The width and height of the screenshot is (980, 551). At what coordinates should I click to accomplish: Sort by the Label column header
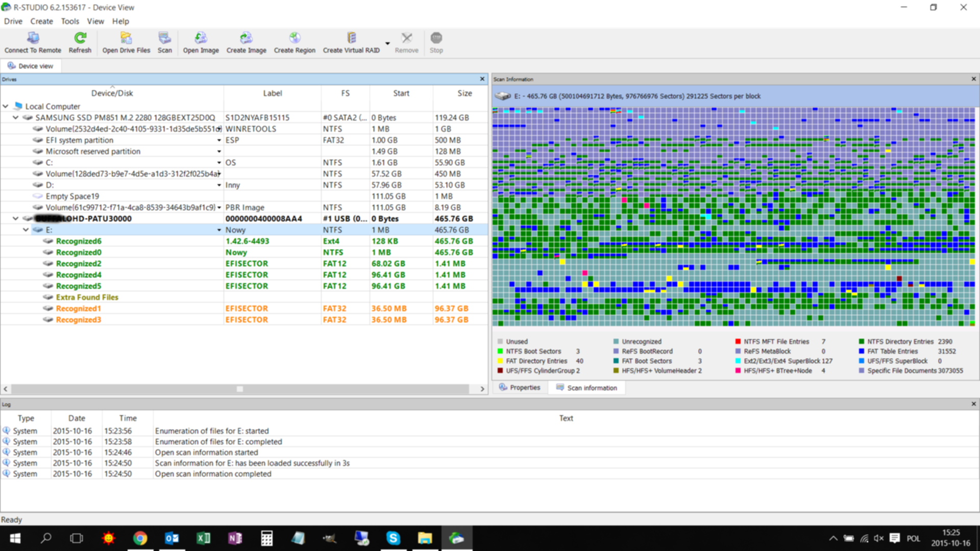coord(272,93)
